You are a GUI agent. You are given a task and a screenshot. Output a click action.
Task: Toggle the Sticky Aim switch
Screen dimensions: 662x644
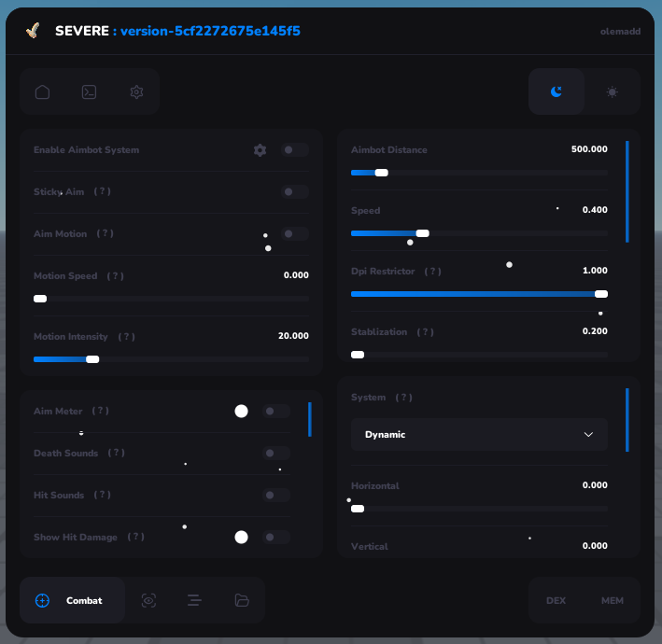click(295, 192)
